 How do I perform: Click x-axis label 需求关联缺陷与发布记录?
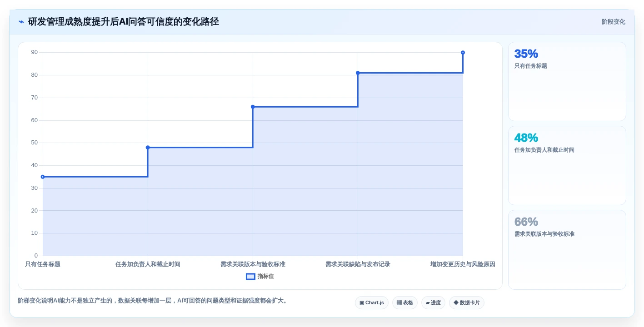coord(358,264)
